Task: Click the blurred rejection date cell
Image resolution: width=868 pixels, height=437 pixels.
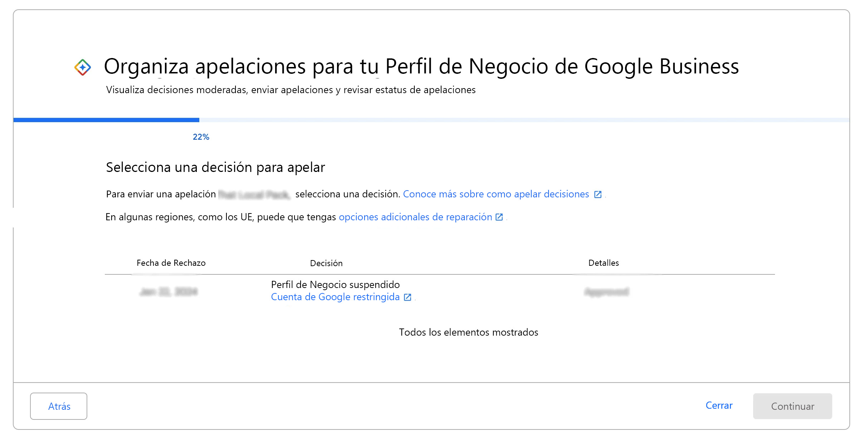Action: 169,292
